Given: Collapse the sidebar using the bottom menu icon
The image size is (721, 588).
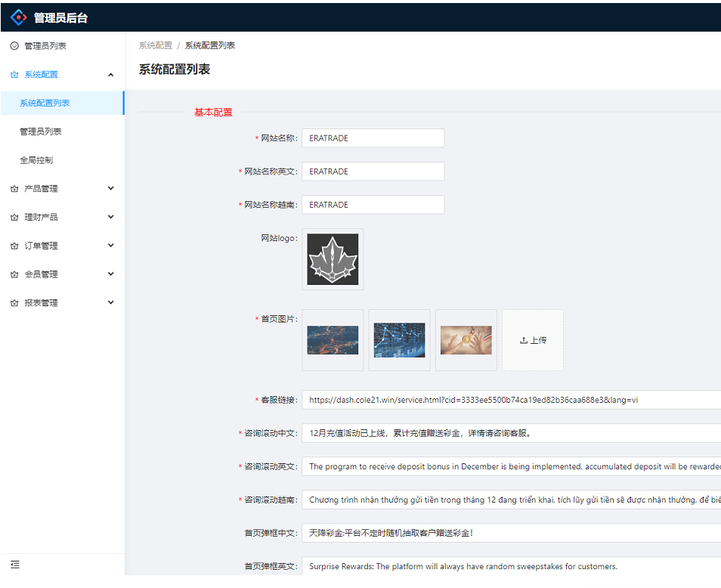Looking at the screenshot, I should pos(15,565).
